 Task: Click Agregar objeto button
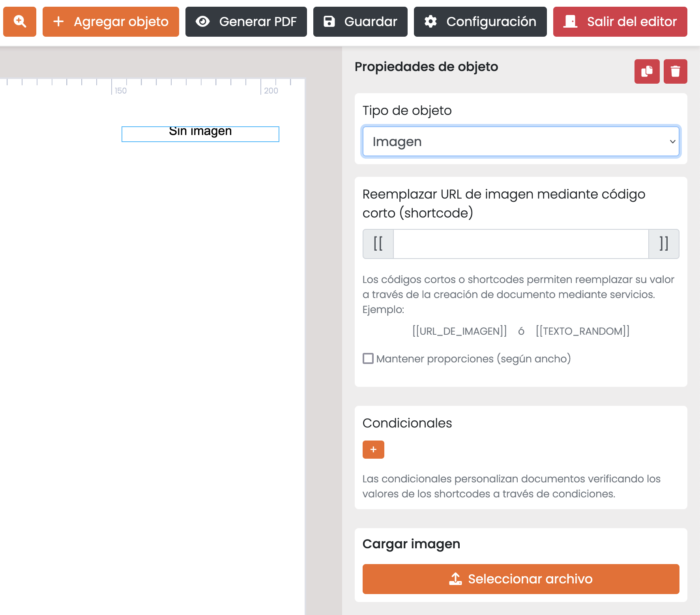click(x=111, y=22)
